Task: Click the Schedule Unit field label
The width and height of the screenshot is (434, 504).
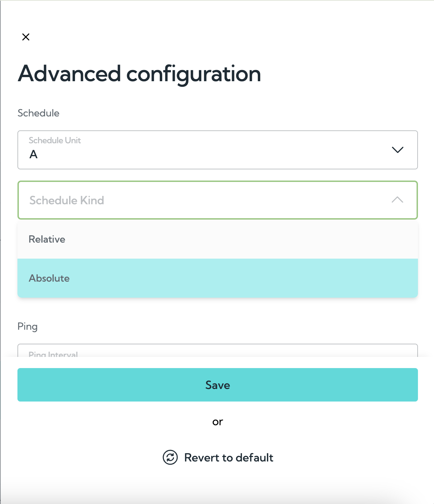Action: [55, 140]
